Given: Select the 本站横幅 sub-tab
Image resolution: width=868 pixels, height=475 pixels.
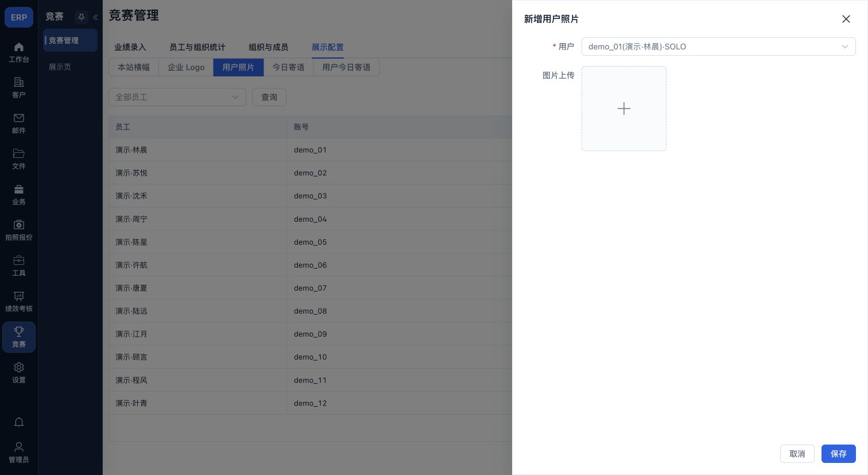Looking at the screenshot, I should [134, 67].
